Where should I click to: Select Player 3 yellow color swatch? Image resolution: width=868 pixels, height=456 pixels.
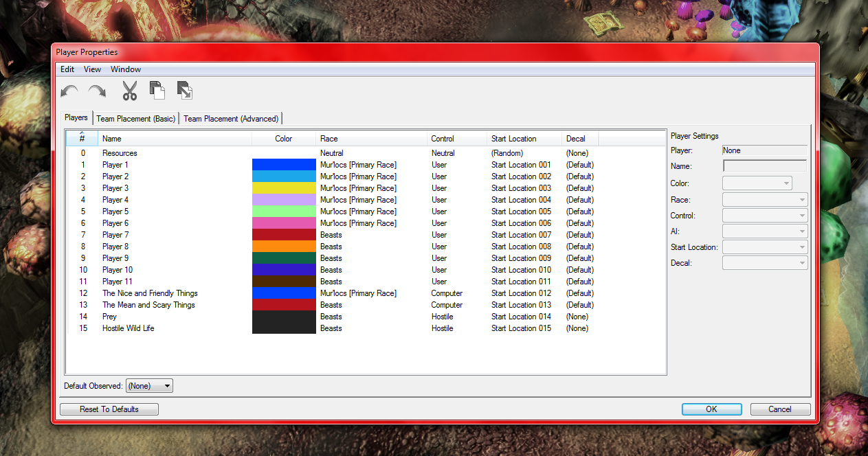pyautogui.click(x=284, y=188)
